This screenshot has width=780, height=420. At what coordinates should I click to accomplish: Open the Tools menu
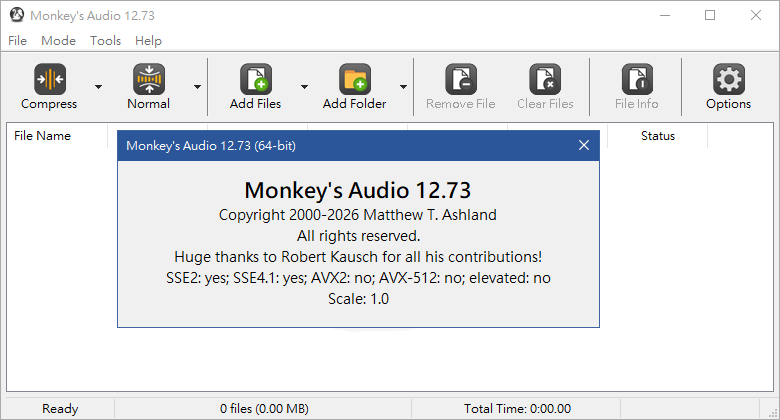click(105, 41)
